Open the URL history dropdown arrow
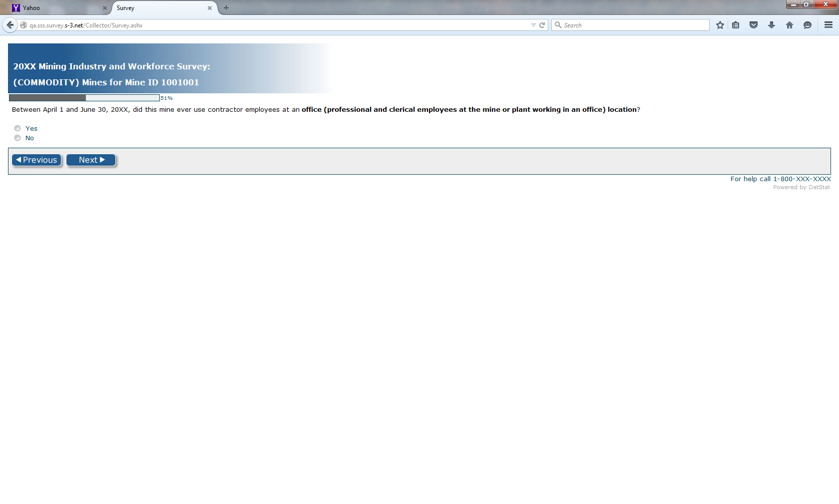The width and height of the screenshot is (839, 504). click(533, 25)
